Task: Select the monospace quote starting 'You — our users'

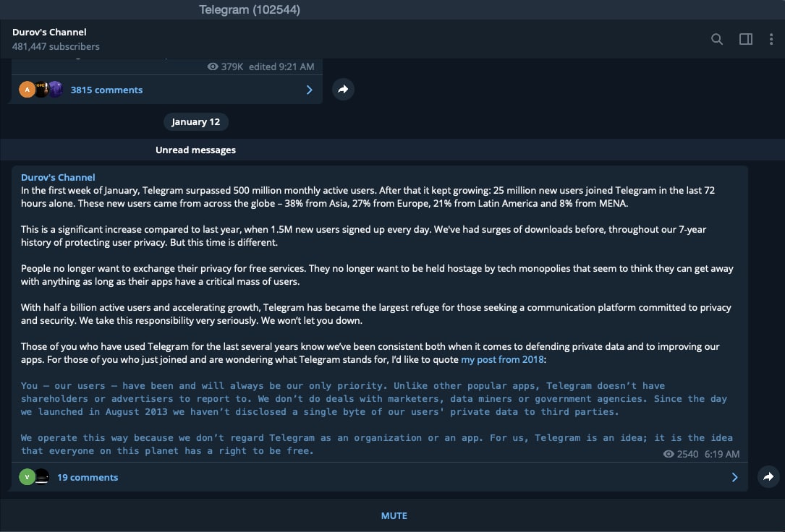Action: tap(374, 398)
